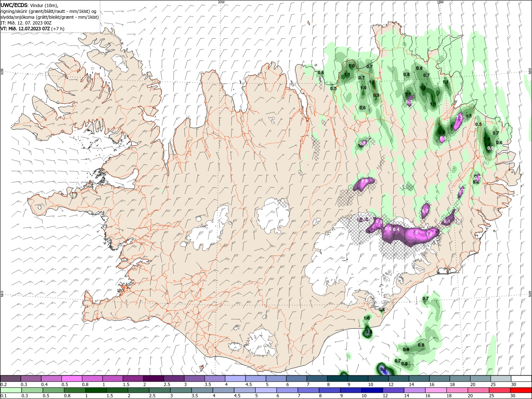The width and height of the screenshot is (532, 399).
Task: Click the bright red swatch ending the rain legend
Action: [x=521, y=390]
